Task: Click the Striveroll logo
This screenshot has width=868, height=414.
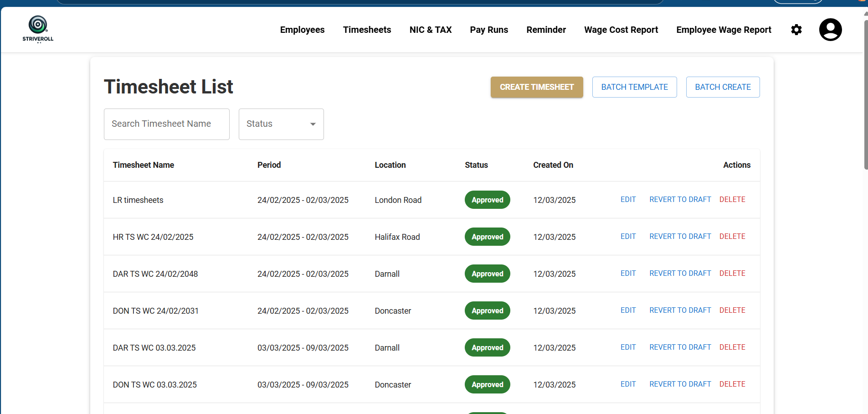Action: 38,29
